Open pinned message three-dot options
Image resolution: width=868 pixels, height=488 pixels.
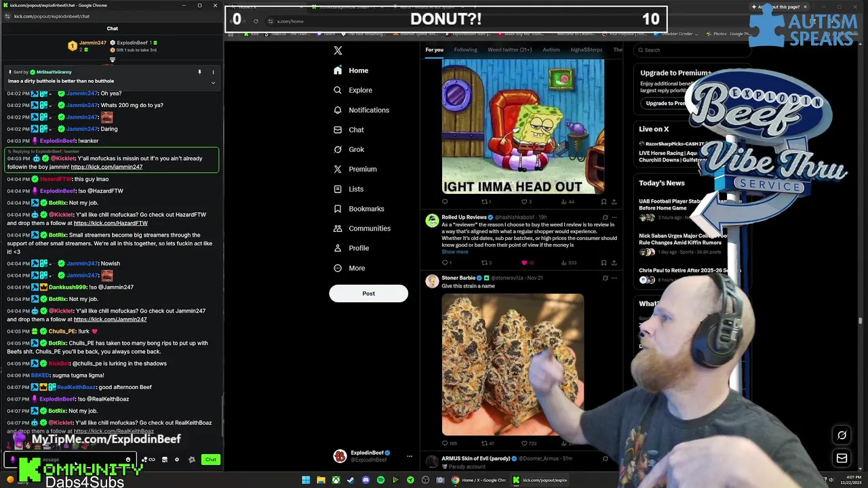click(213, 72)
